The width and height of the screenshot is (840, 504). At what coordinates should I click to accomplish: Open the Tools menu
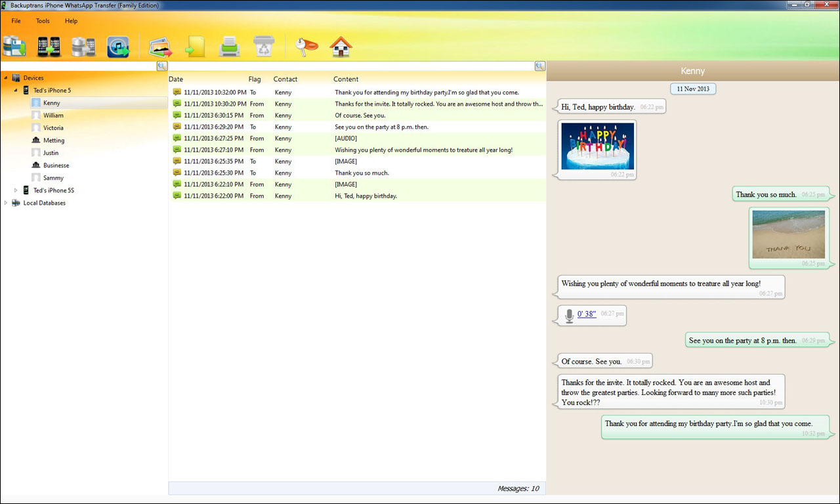[x=43, y=20]
